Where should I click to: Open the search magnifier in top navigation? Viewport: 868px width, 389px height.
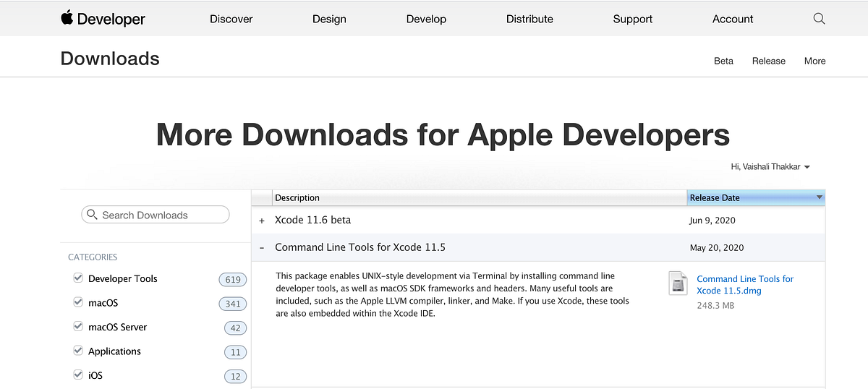(x=819, y=19)
